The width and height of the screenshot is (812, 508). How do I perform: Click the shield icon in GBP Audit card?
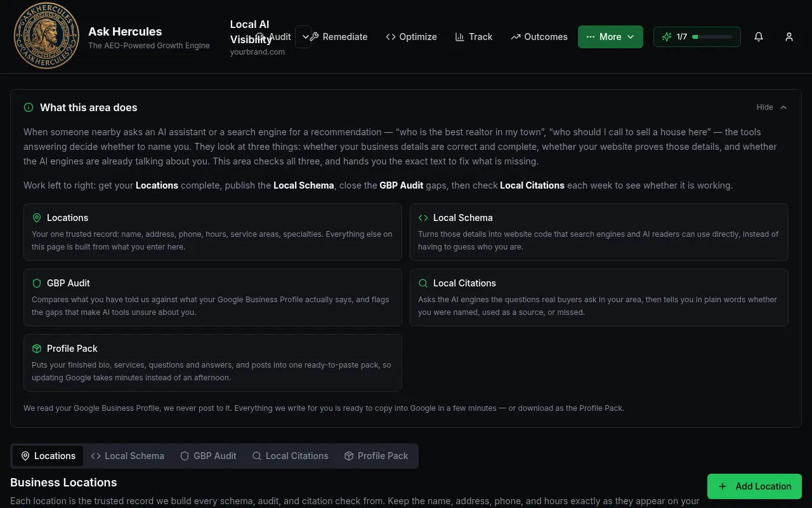tap(37, 283)
